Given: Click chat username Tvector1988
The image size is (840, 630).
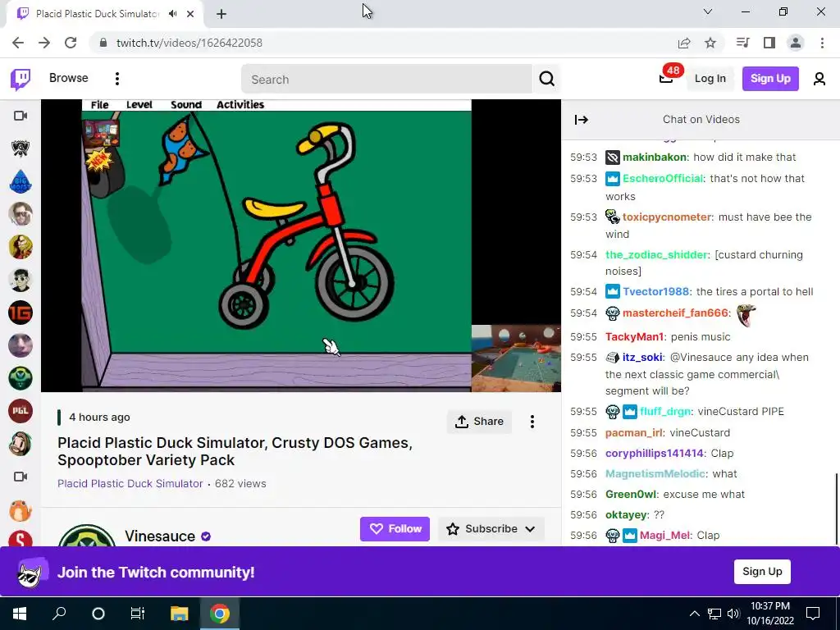Looking at the screenshot, I should click(655, 291).
